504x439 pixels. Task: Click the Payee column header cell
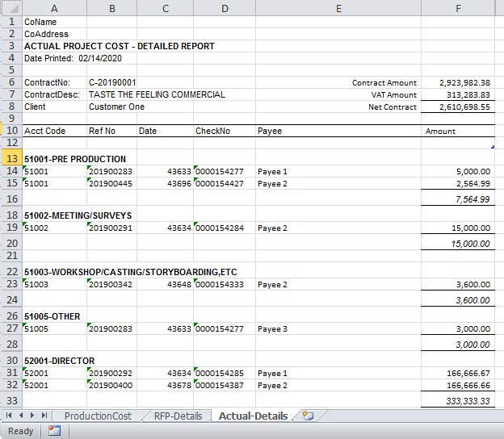click(x=270, y=131)
